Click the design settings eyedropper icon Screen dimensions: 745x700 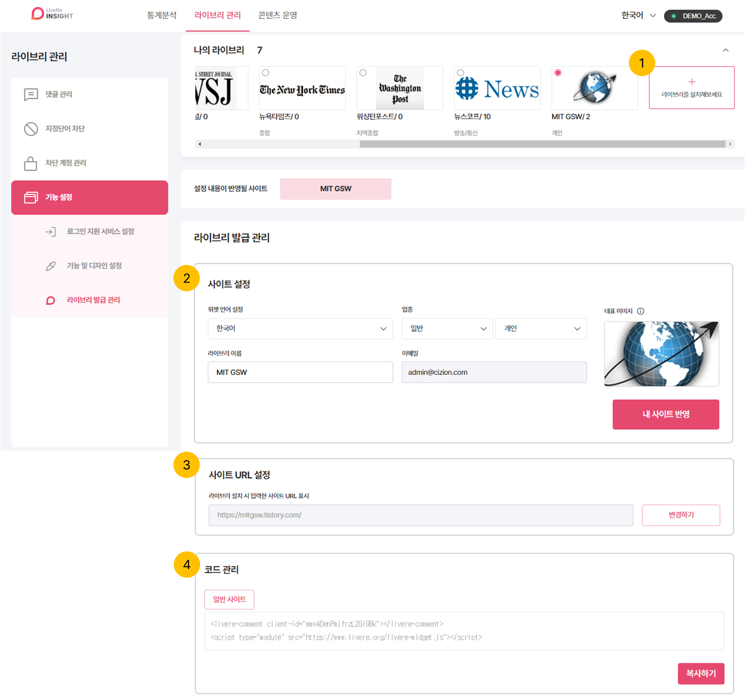[51, 266]
